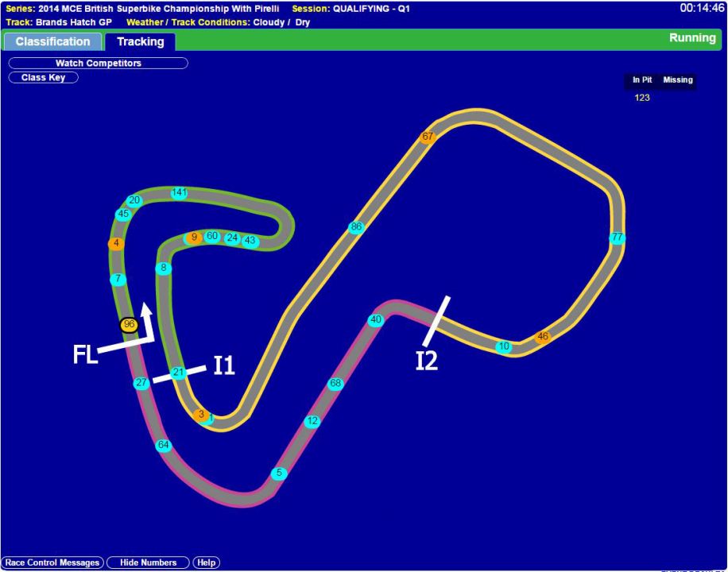The height and width of the screenshot is (572, 728).
Task: Click rider 7 marker
Action: click(118, 279)
